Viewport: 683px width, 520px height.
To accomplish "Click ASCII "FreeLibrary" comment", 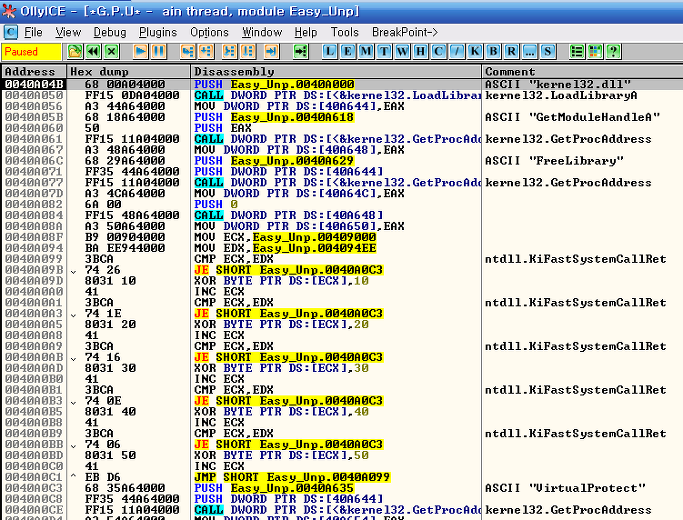I will pyautogui.click(x=554, y=161).
